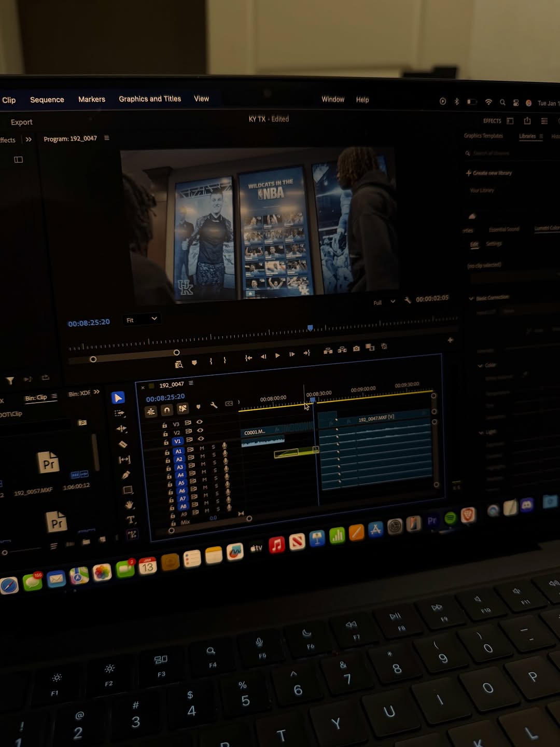Solo audio track A2
The width and height of the screenshot is (560, 747).
[214, 455]
